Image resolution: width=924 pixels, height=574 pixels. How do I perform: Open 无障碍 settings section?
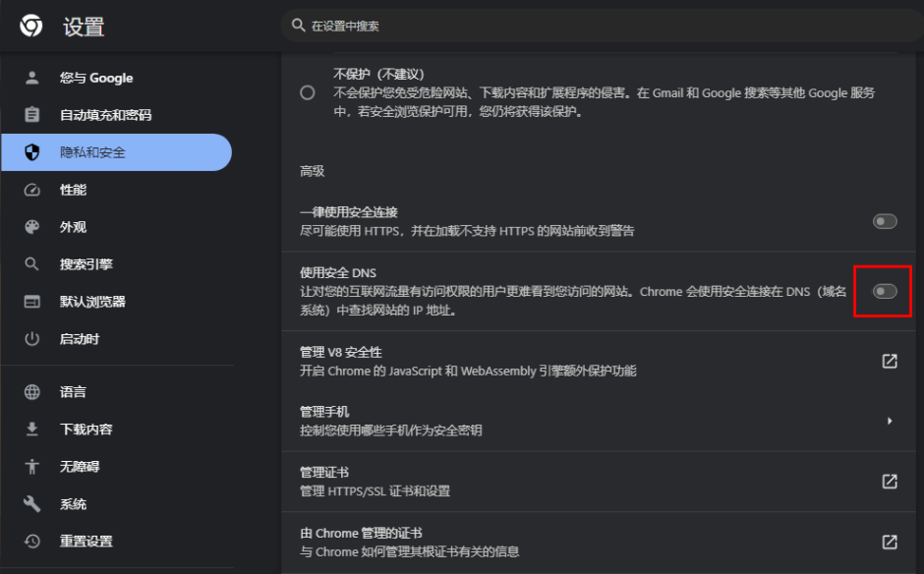coord(116,467)
